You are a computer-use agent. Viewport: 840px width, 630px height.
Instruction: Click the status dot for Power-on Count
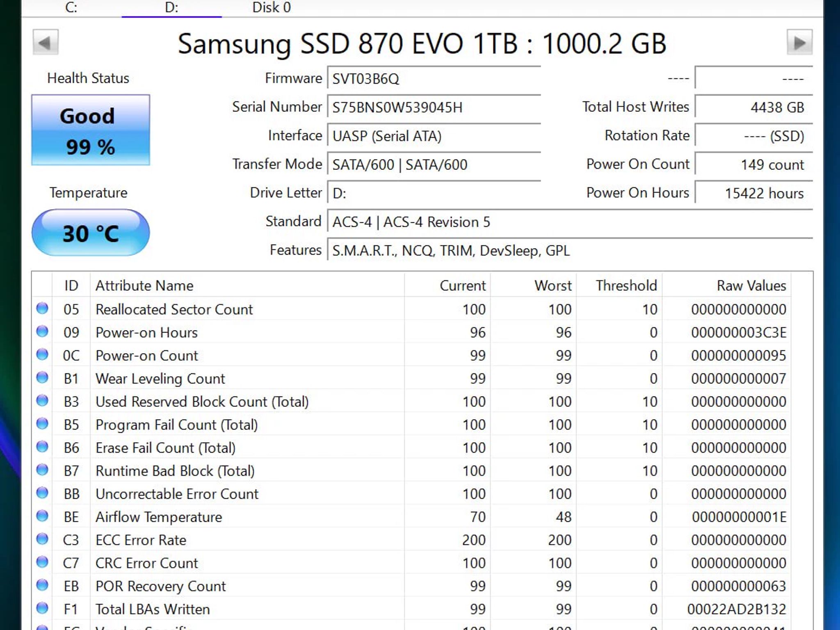click(x=42, y=354)
